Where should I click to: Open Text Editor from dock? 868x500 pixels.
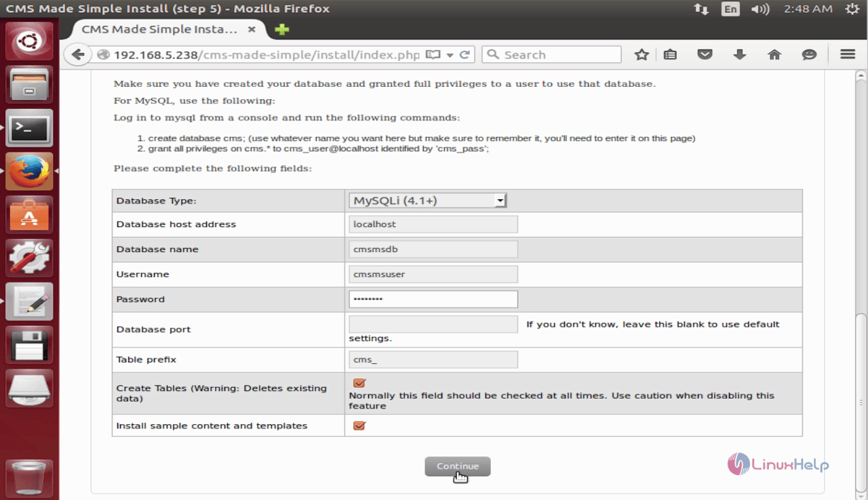29,301
